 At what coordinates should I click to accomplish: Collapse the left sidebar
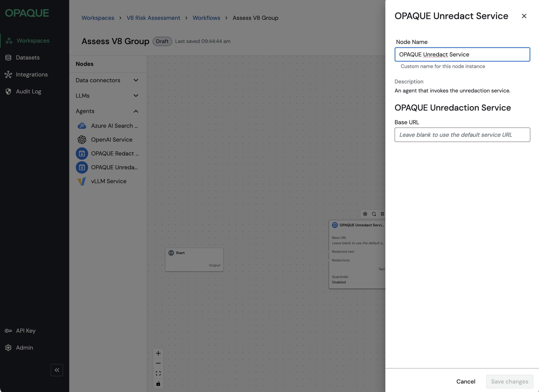57,370
